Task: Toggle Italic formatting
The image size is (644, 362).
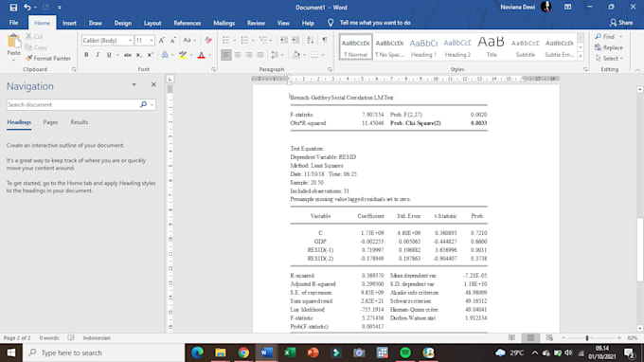Action: (x=98, y=55)
